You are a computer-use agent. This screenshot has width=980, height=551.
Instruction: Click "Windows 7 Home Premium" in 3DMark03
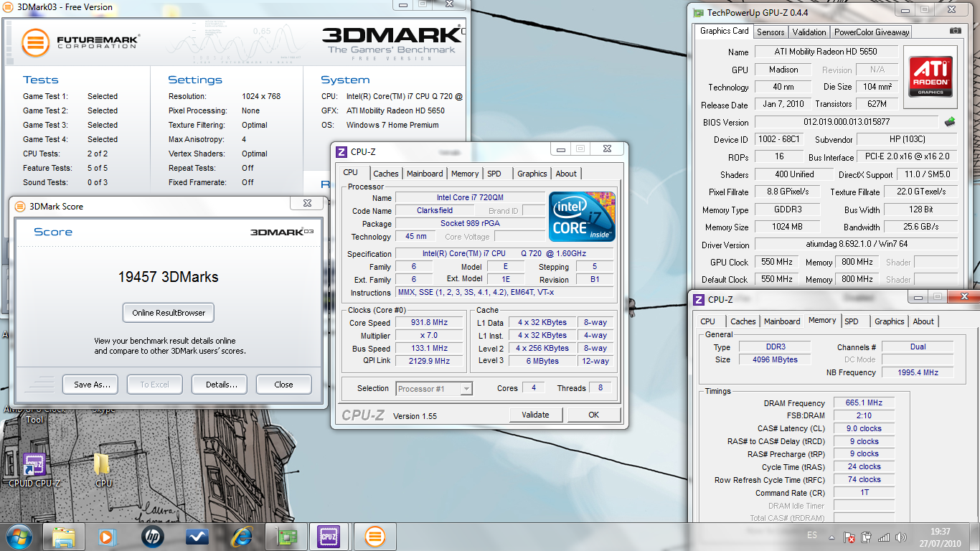[392, 125]
